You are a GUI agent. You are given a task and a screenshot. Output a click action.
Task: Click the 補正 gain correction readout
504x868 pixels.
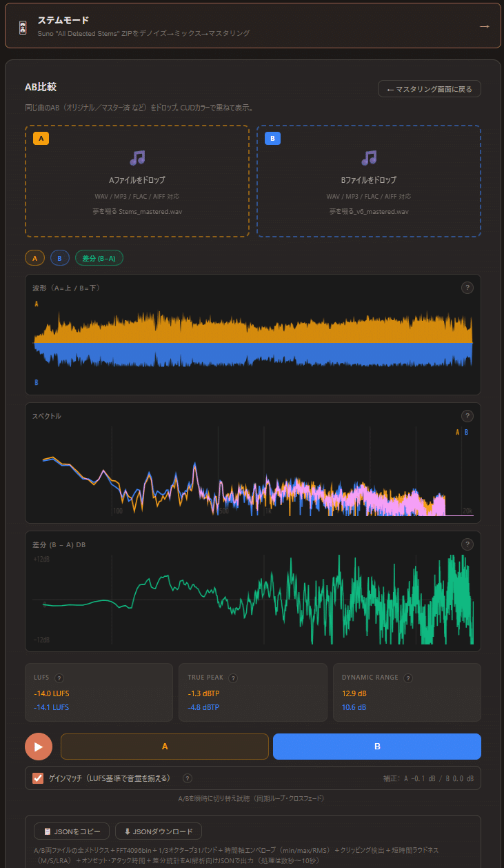pos(428,778)
